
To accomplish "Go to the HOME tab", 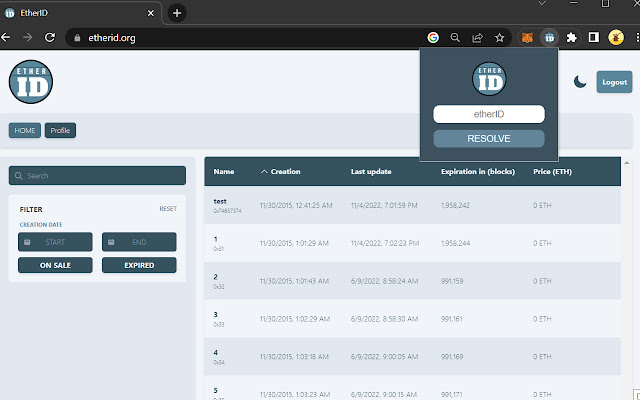I will click(x=24, y=130).
